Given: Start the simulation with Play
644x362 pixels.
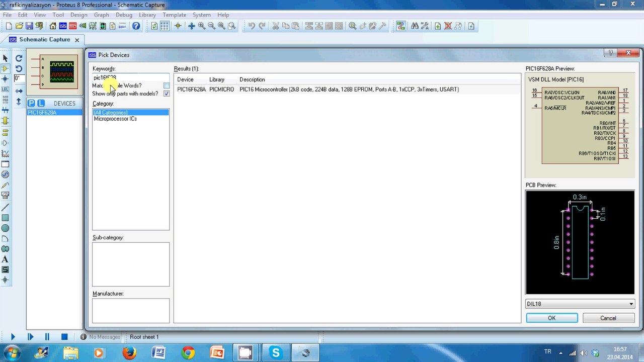Looking at the screenshot, I should [13, 337].
